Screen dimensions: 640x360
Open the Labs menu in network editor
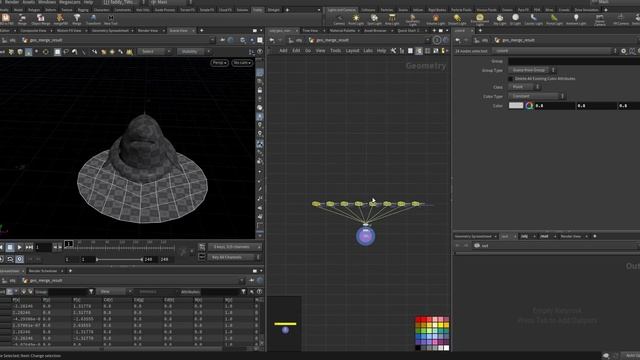click(368, 51)
